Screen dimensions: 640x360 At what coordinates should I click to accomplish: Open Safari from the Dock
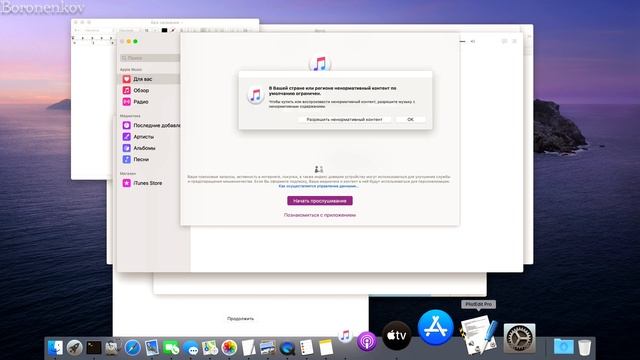pyautogui.click(x=133, y=348)
